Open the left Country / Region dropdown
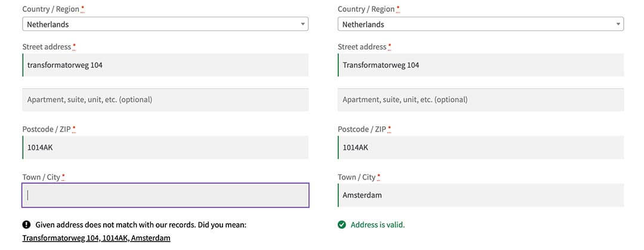The image size is (644, 250). click(165, 24)
